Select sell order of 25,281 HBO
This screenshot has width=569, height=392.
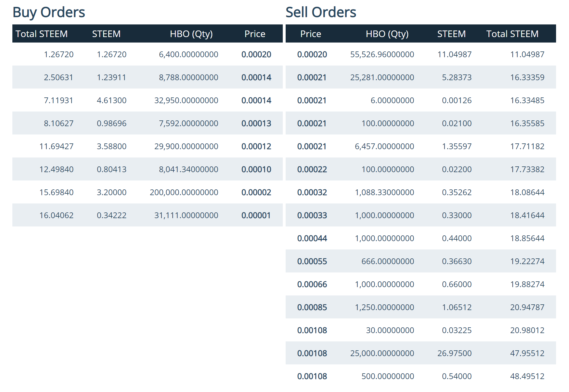[382, 77]
